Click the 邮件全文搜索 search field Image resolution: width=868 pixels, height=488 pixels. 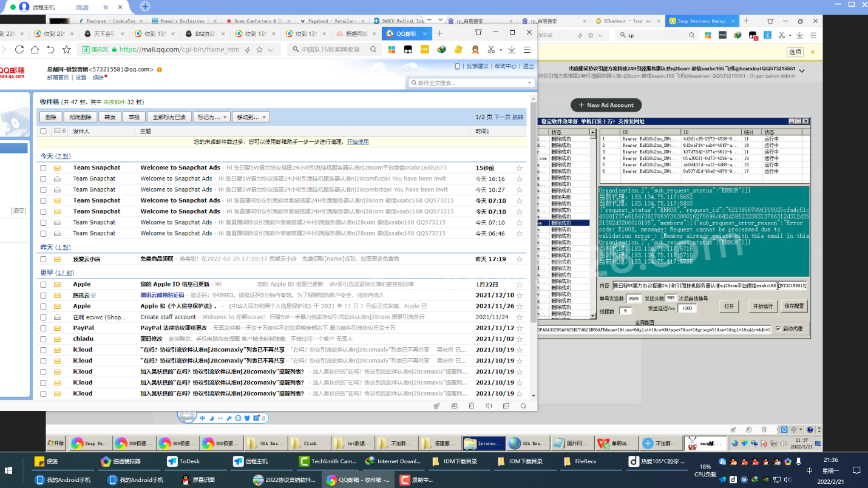(469, 83)
